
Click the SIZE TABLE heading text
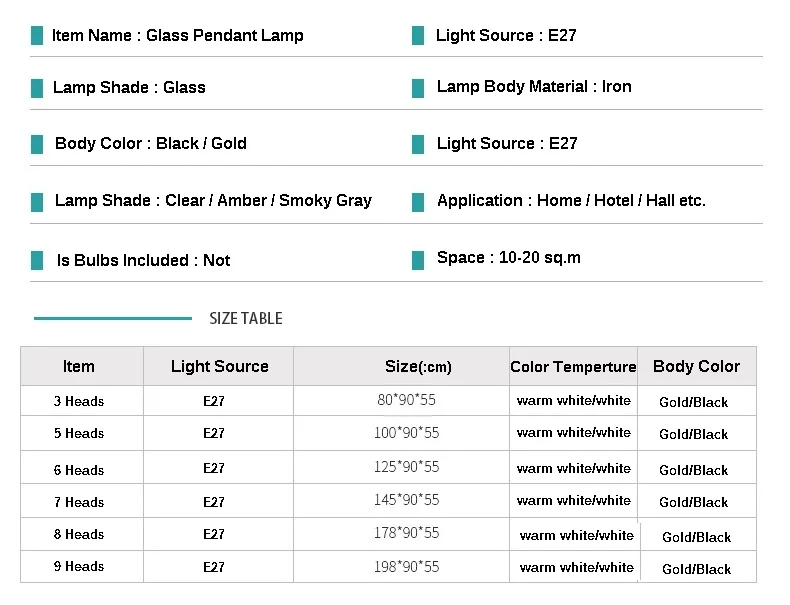246,318
